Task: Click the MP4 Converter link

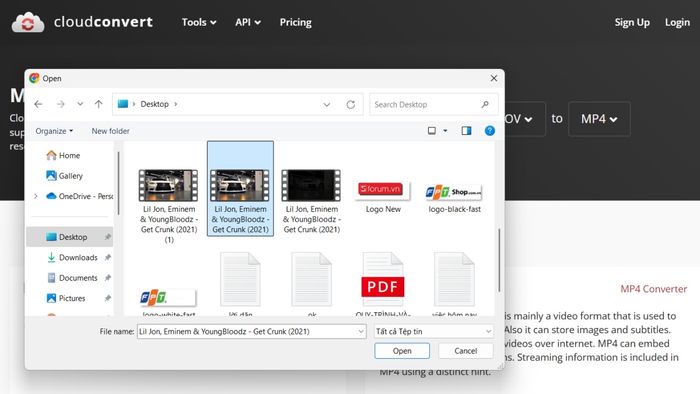Action: (x=654, y=289)
